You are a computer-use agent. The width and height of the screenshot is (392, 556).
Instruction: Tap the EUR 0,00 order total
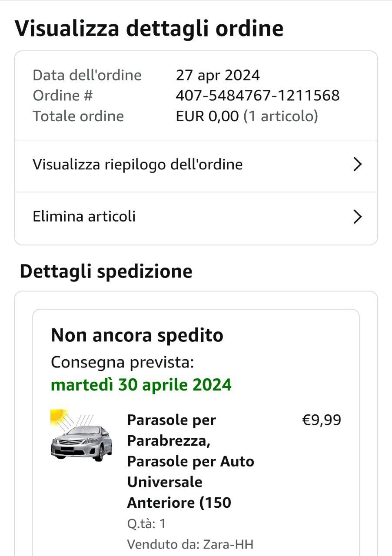207,116
